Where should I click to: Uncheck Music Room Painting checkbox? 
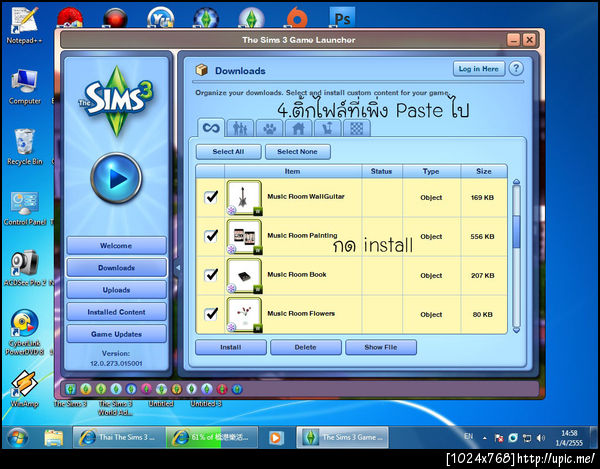pyautogui.click(x=211, y=236)
